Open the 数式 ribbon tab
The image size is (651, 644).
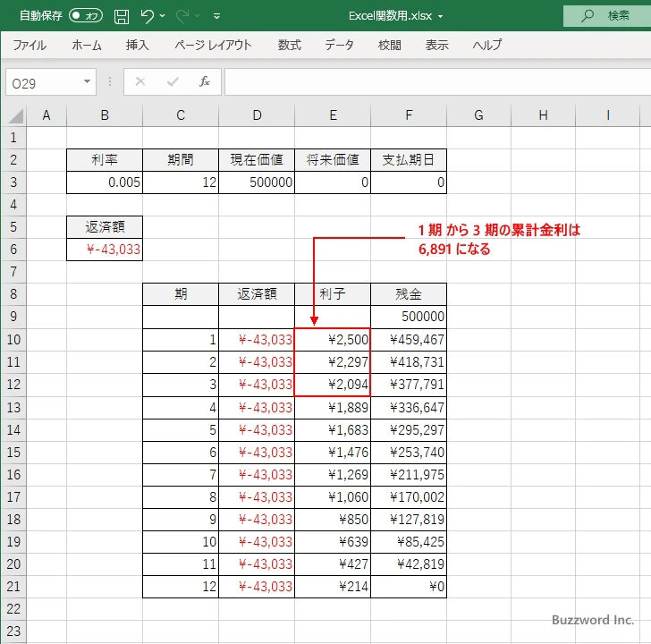[290, 45]
